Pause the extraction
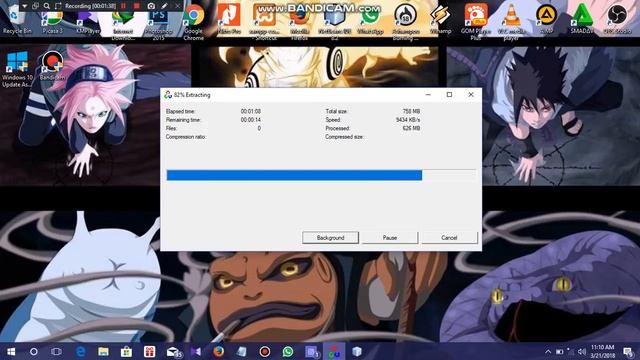This screenshot has height=360, width=640. (x=390, y=238)
